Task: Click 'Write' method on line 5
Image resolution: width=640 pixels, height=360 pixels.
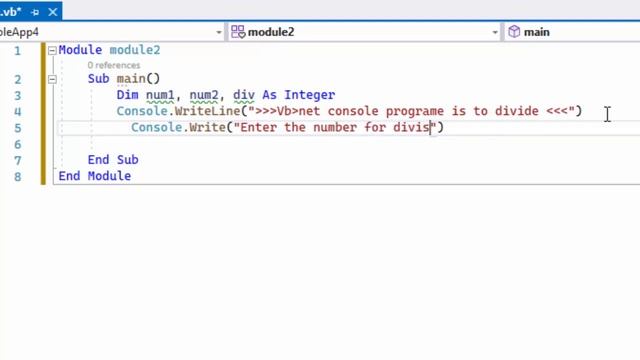Action: [x=207, y=127]
